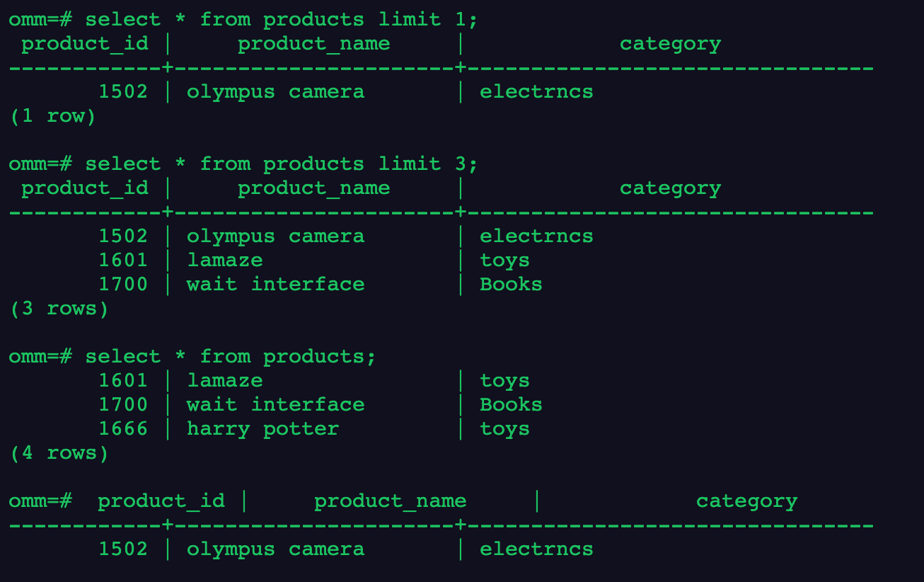Click the '(1 row)' result count text
Image resolution: width=924 pixels, height=582 pixels.
[x=52, y=116]
